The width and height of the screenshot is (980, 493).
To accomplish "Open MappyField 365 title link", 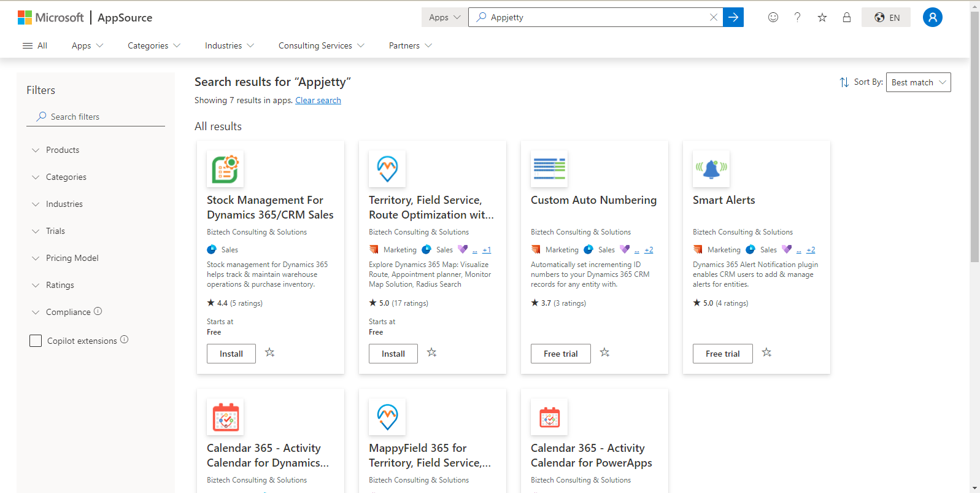I will (x=430, y=456).
